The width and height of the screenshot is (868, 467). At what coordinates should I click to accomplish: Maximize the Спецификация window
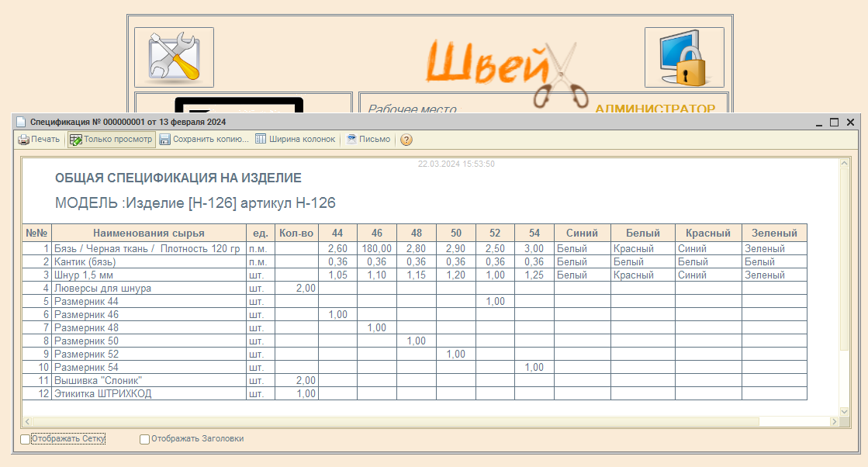(834, 123)
